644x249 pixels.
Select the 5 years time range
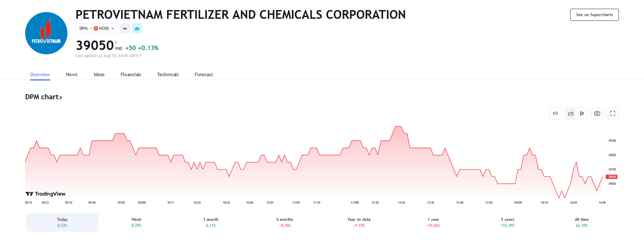(x=507, y=222)
